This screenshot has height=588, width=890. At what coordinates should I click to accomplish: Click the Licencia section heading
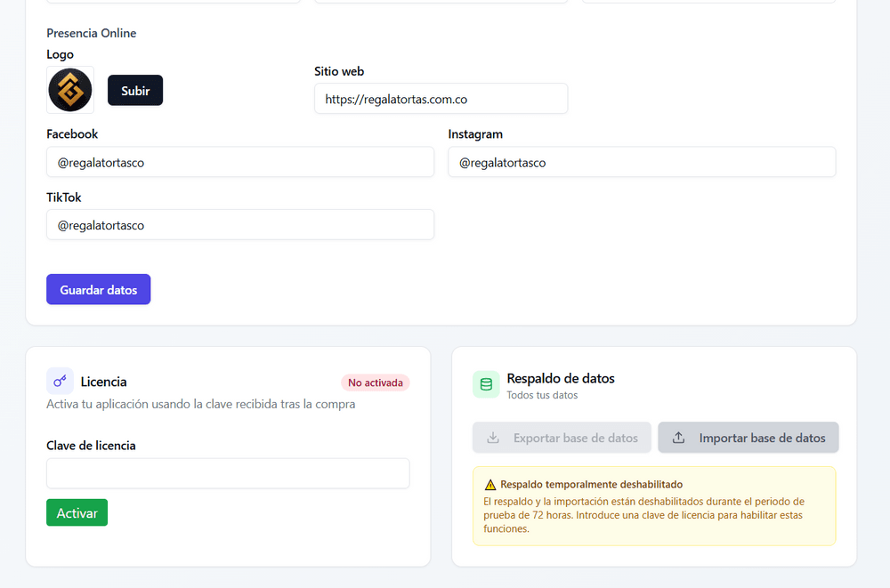pos(103,382)
